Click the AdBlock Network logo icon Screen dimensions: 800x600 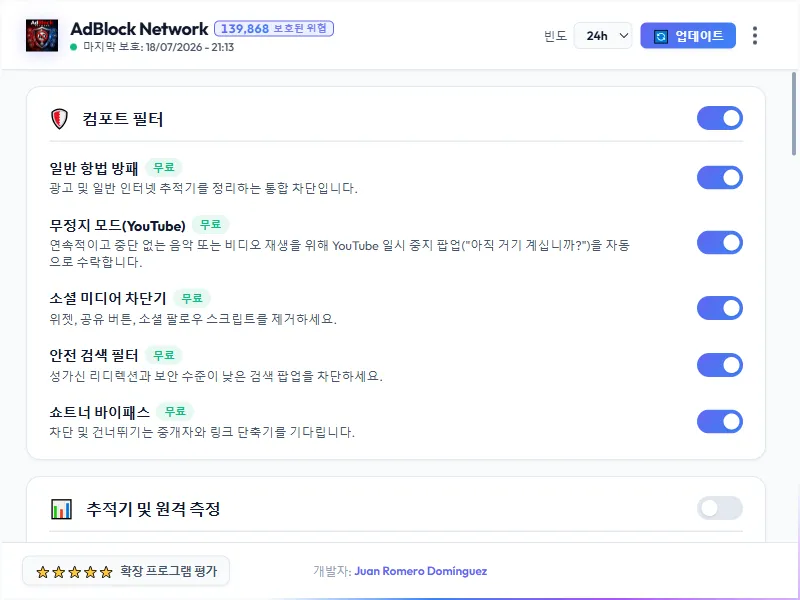42,35
